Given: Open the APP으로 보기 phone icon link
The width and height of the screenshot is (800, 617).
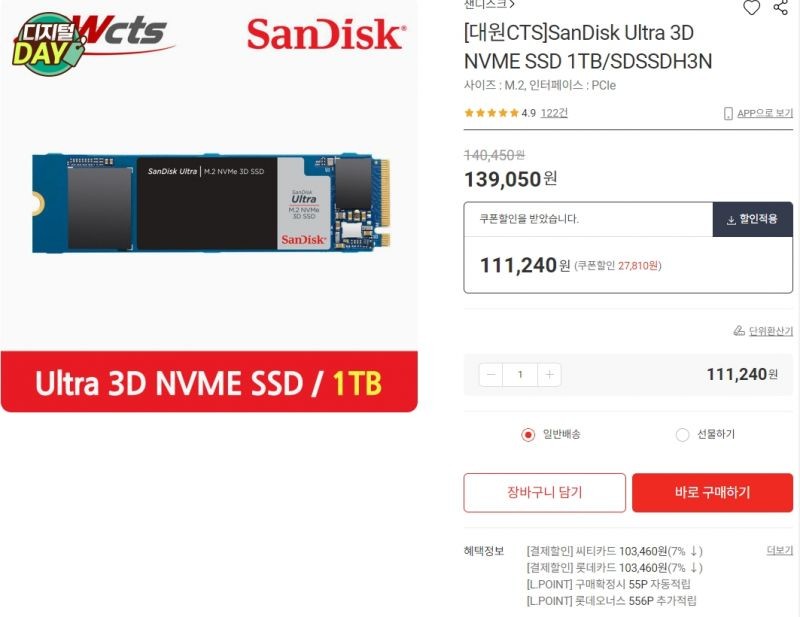Looking at the screenshot, I should tap(728, 113).
